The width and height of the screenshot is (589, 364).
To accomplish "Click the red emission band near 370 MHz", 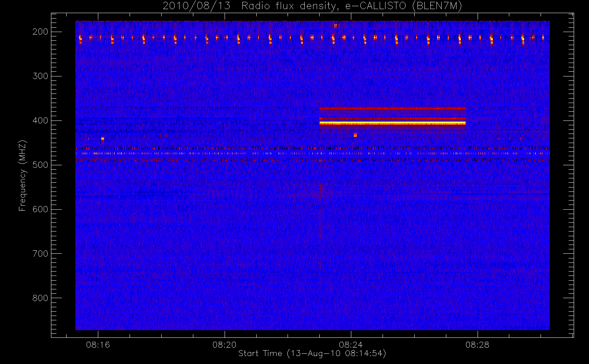I will tap(392, 108).
